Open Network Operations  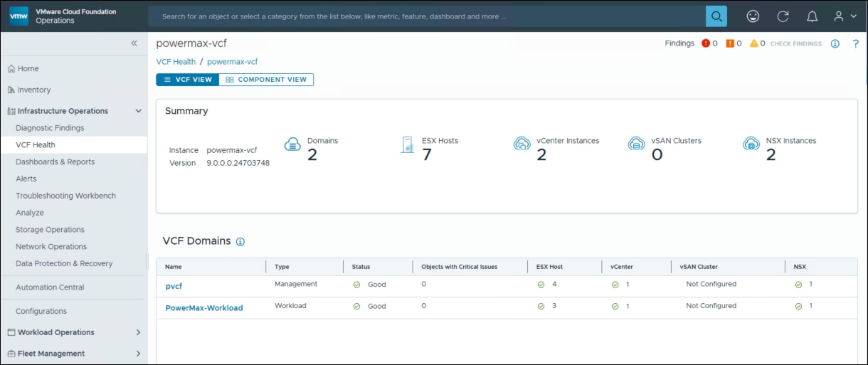pyautogui.click(x=51, y=247)
